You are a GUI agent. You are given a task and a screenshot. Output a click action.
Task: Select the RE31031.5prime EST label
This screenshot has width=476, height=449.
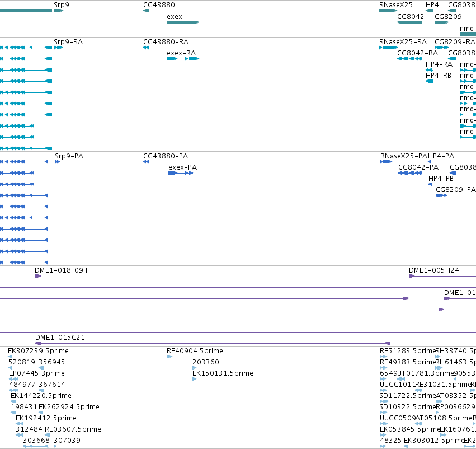443,384
